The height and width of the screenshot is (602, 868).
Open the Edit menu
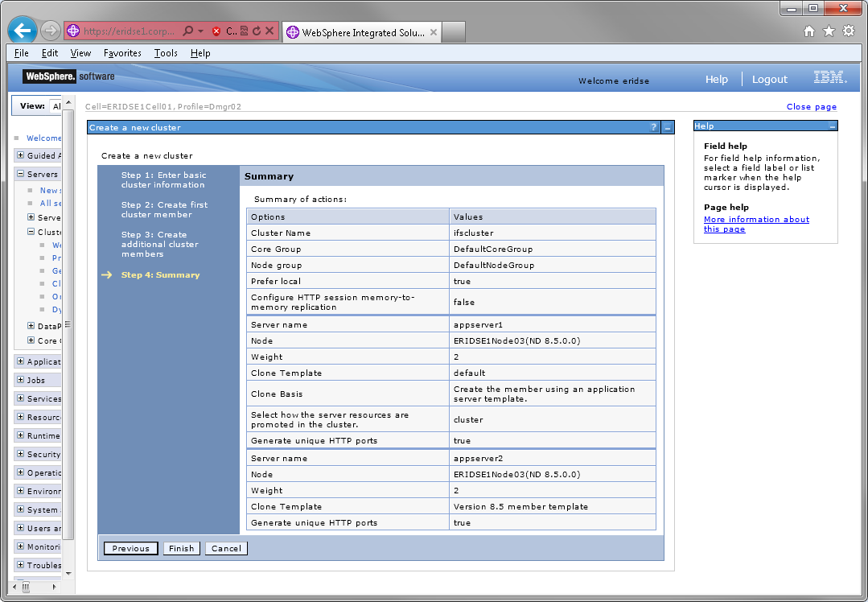pos(49,53)
